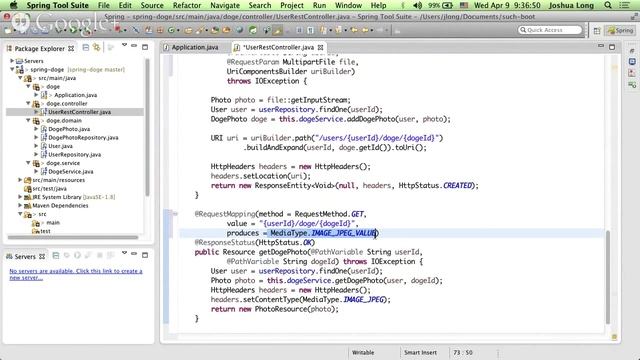Click the first Servers view toolbar icon

tap(56, 256)
